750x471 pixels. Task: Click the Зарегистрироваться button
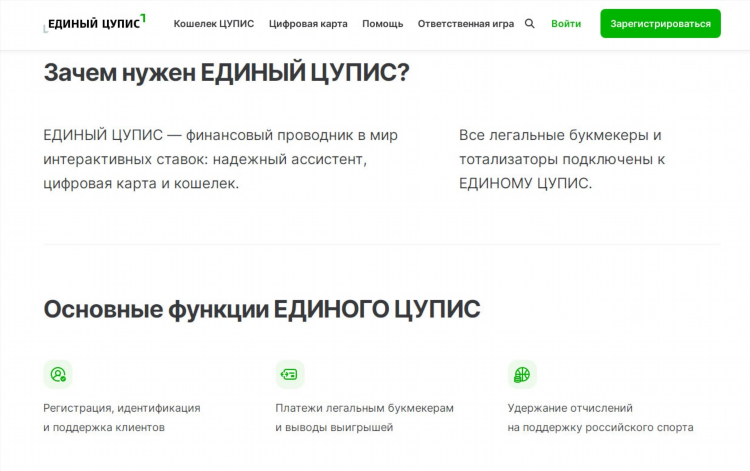click(661, 23)
